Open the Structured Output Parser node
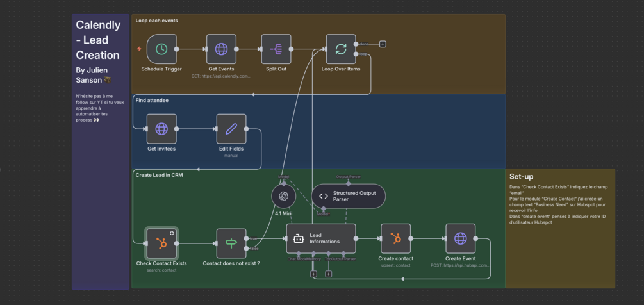Viewport: 644px width, 305px height. pos(349,196)
